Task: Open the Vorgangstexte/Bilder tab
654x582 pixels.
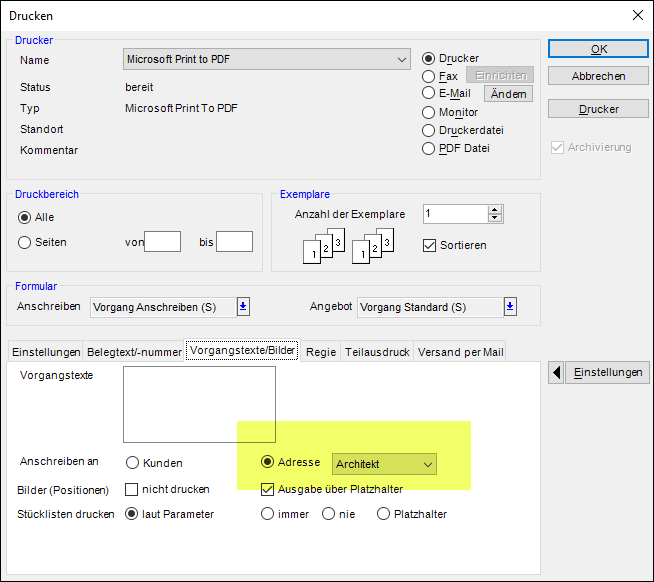Action: pyautogui.click(x=242, y=350)
